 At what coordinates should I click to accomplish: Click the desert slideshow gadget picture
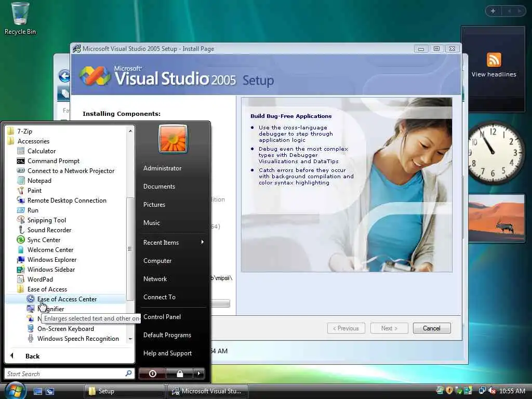[496, 218]
